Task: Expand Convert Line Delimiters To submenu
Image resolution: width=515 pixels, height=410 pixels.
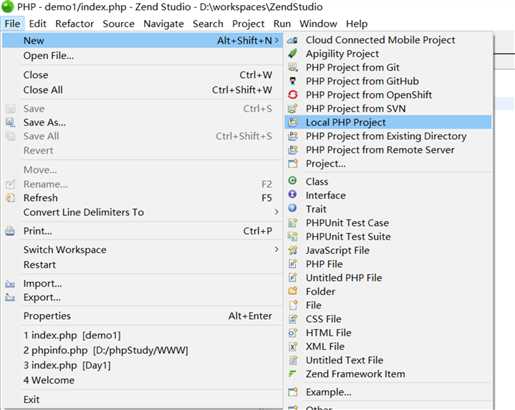Action: 276,212
